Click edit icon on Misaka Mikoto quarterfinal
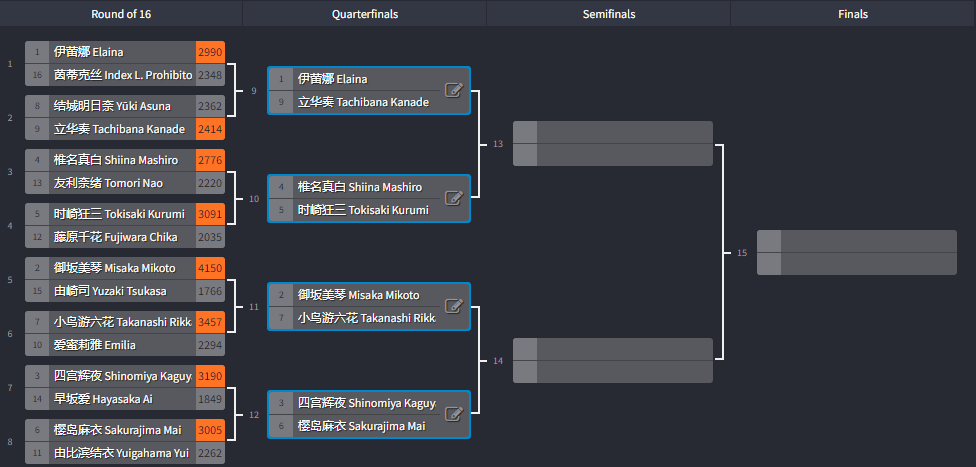The height and width of the screenshot is (467, 976). (x=454, y=306)
